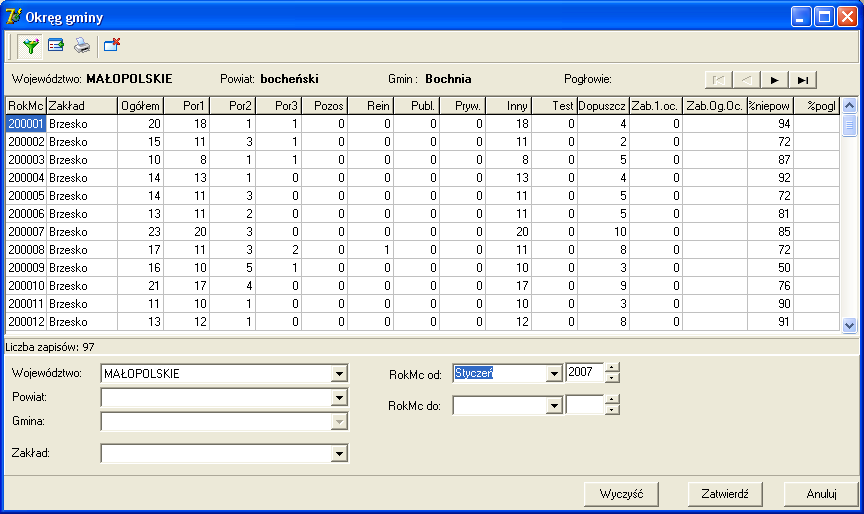864x514 pixels.
Task: Open the Zakład dropdown
Action: (339, 453)
